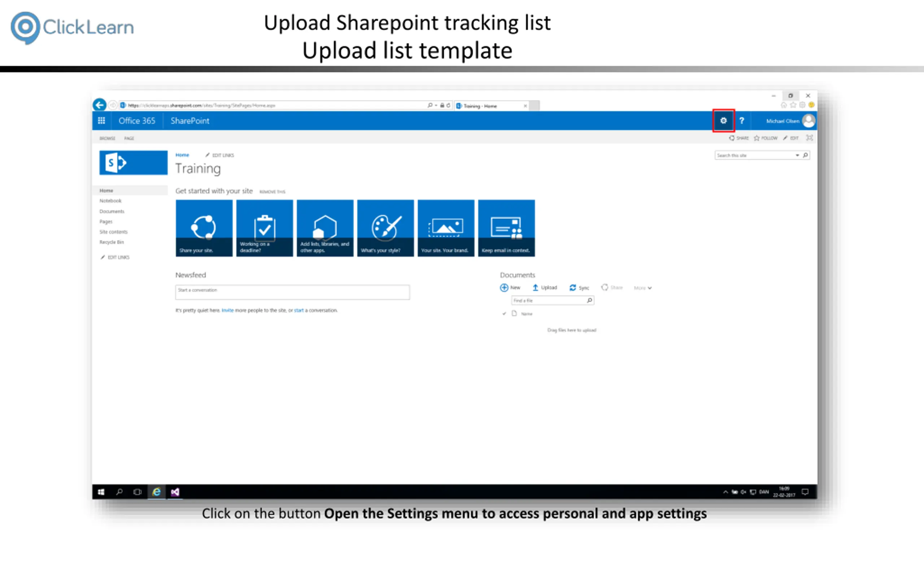The height and width of the screenshot is (561, 924).
Task: Open the Keep email in context tile
Action: tap(506, 228)
